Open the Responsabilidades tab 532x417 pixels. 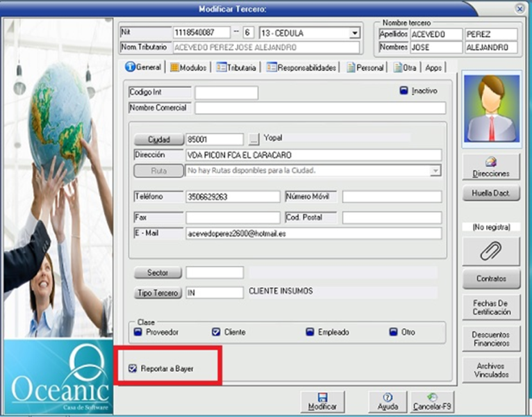pos(301,67)
